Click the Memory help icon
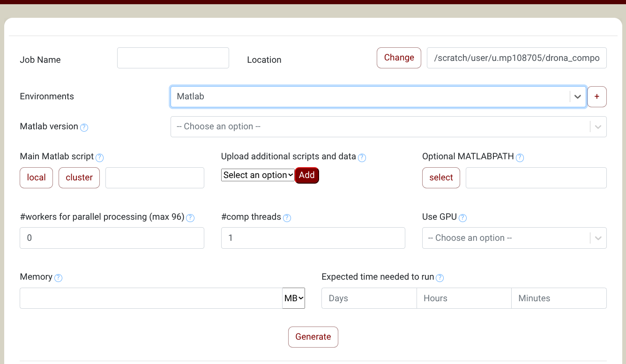Image resolution: width=626 pixels, height=364 pixels. tap(58, 278)
